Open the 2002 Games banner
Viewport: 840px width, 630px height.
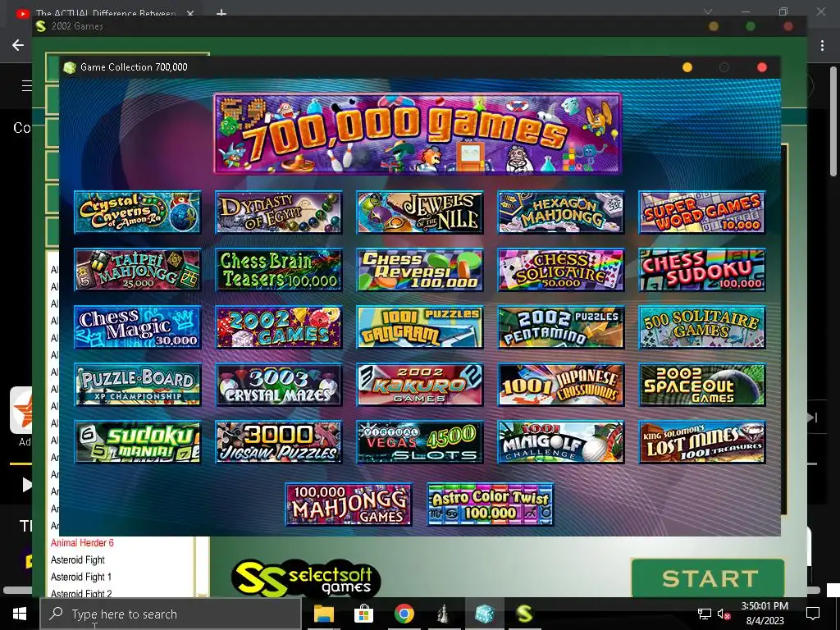[279, 326]
